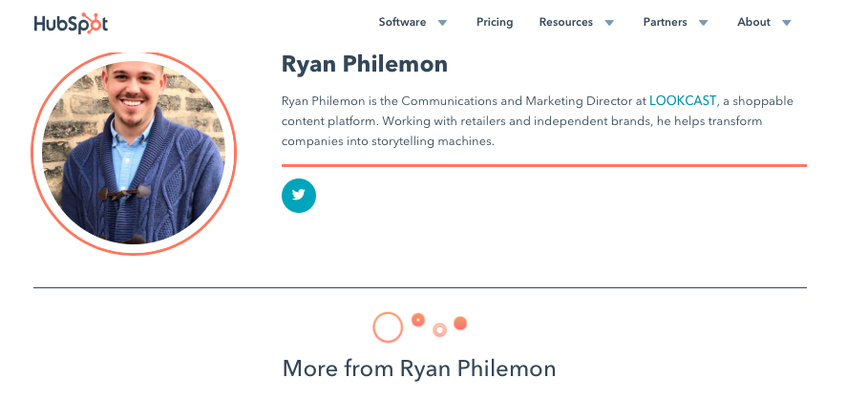Click the "More from Ryan Philemon" heading
The height and width of the screenshot is (399, 868).
pos(419,368)
